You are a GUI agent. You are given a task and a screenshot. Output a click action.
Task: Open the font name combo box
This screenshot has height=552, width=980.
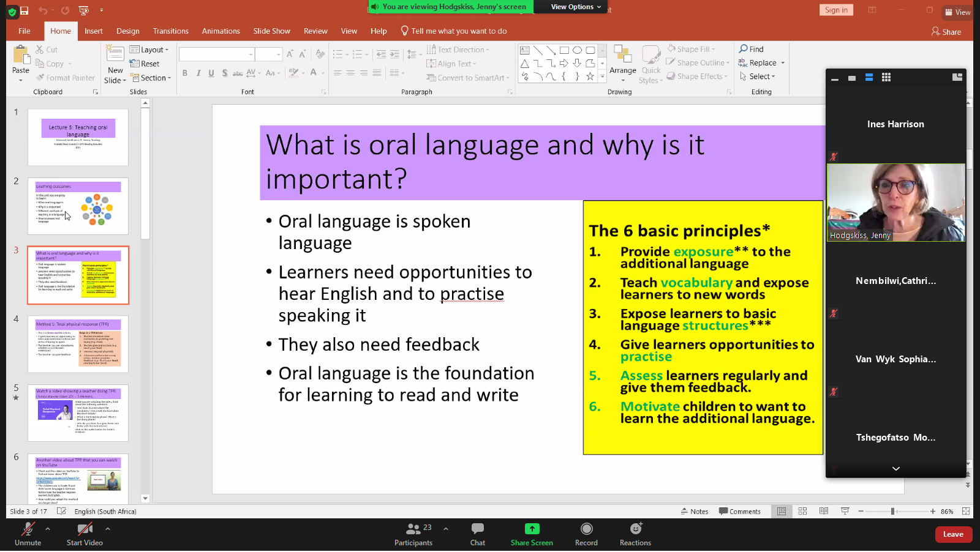(217, 54)
